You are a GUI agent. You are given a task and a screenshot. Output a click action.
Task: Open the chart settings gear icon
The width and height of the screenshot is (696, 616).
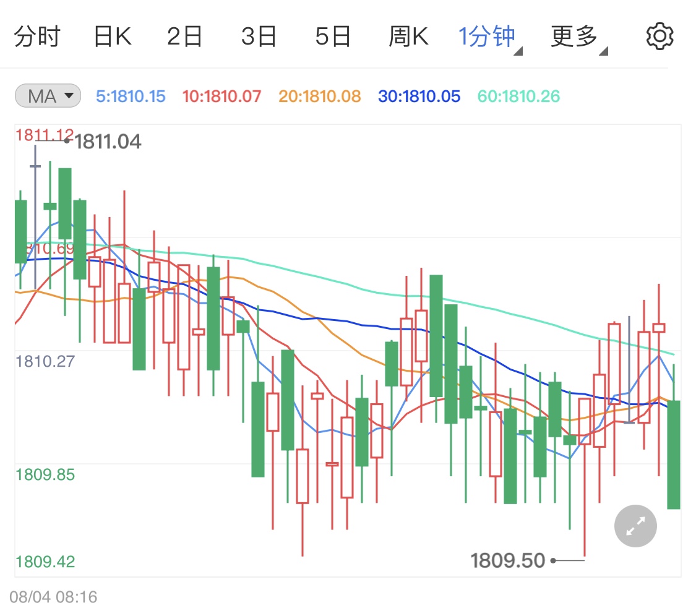click(659, 36)
